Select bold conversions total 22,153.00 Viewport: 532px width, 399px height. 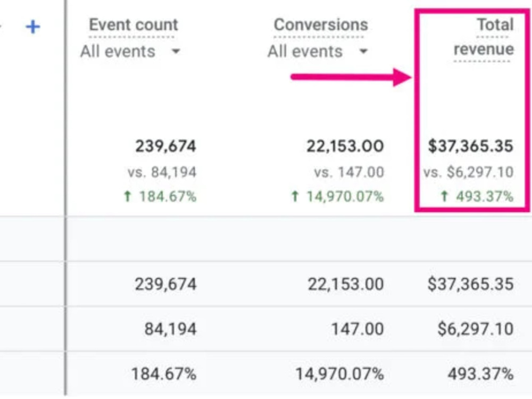(345, 146)
